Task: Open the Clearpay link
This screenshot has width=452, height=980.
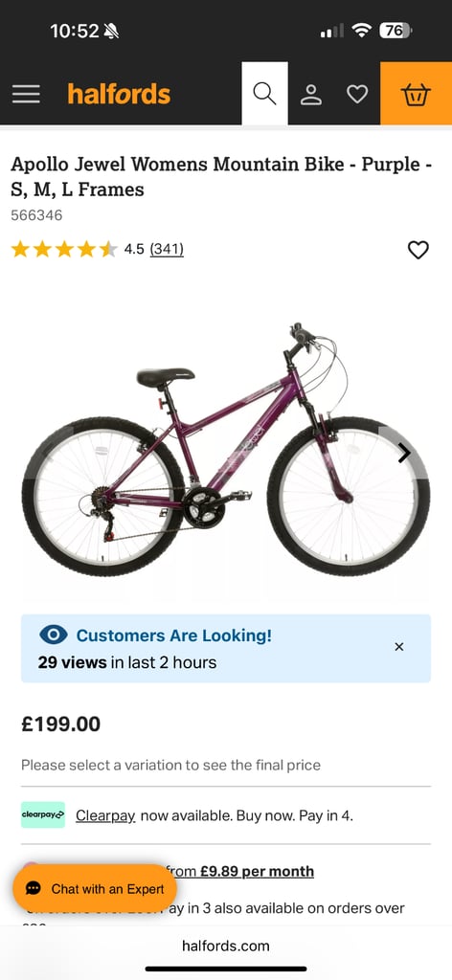Action: pyautogui.click(x=105, y=815)
